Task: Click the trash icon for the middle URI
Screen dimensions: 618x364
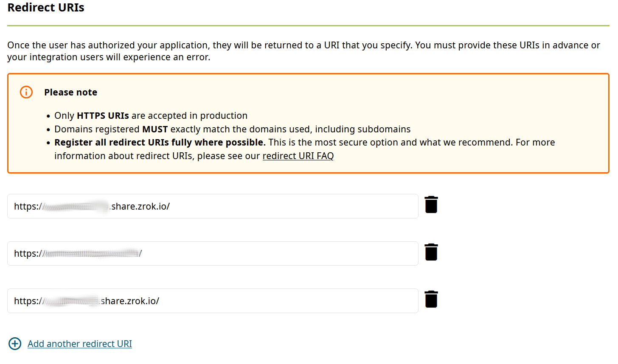Action: tap(431, 252)
